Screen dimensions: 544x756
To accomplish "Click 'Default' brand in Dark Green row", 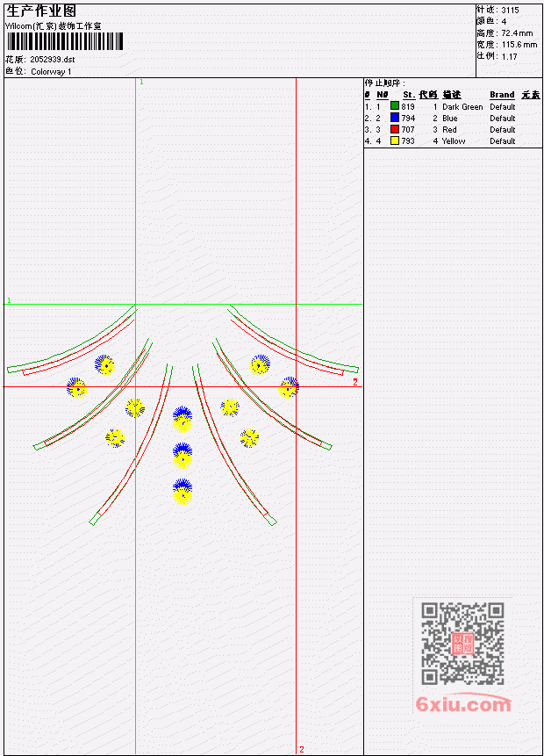I will coord(503,107).
